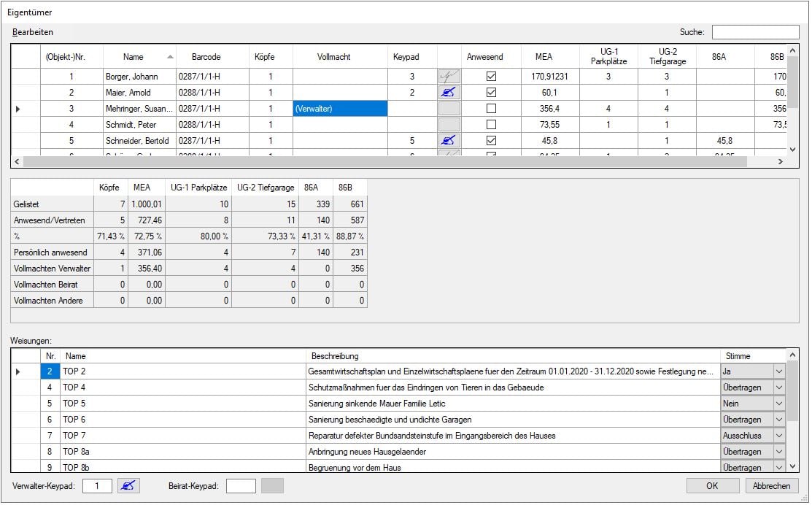Image resolution: width=812 pixels, height=505 pixels.
Task: Click the Abbrechen button
Action: point(772,485)
